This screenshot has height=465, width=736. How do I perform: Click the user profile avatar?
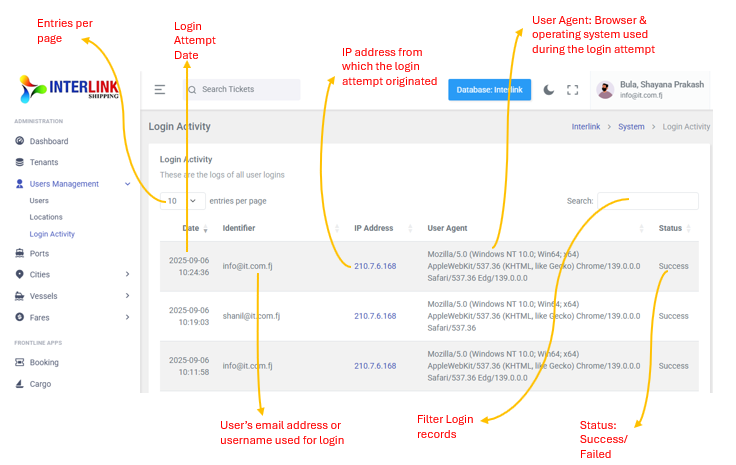[605, 90]
